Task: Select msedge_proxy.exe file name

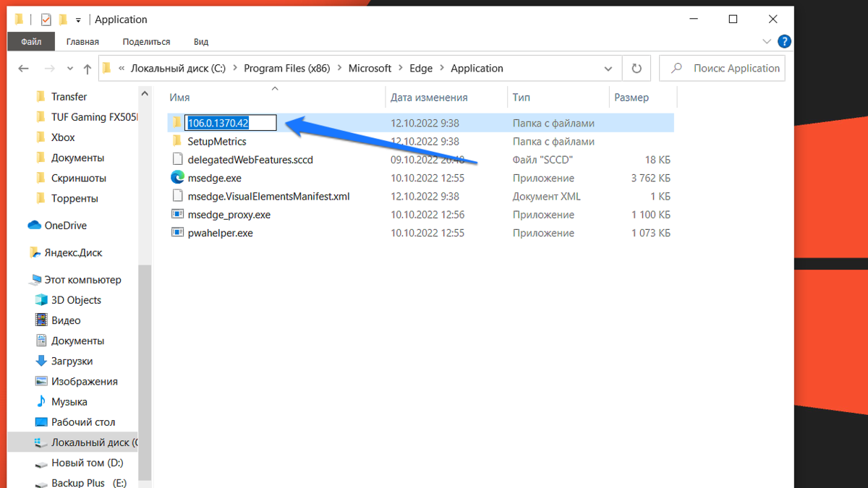Action: (x=229, y=215)
